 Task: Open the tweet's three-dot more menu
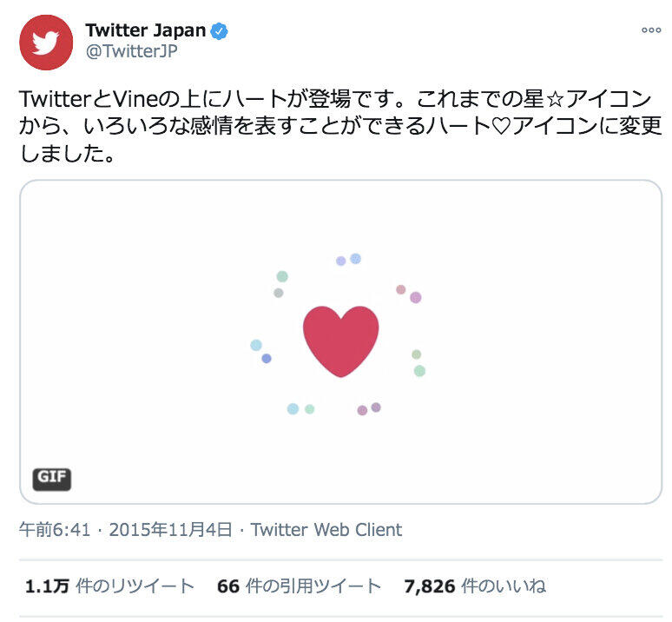coord(650,30)
